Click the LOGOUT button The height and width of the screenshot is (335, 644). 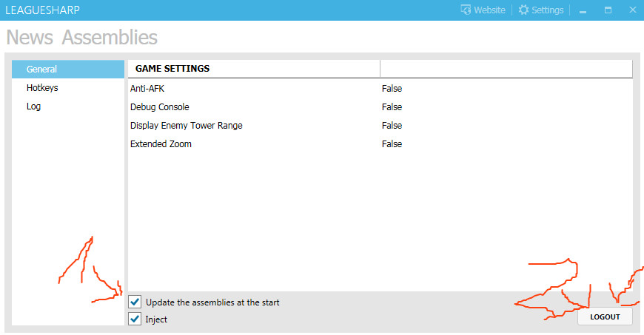pyautogui.click(x=605, y=317)
